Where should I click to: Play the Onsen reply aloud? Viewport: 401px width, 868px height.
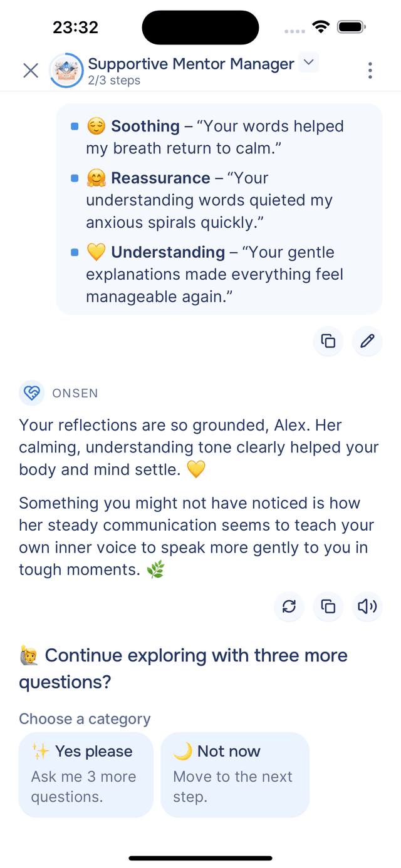tap(367, 606)
